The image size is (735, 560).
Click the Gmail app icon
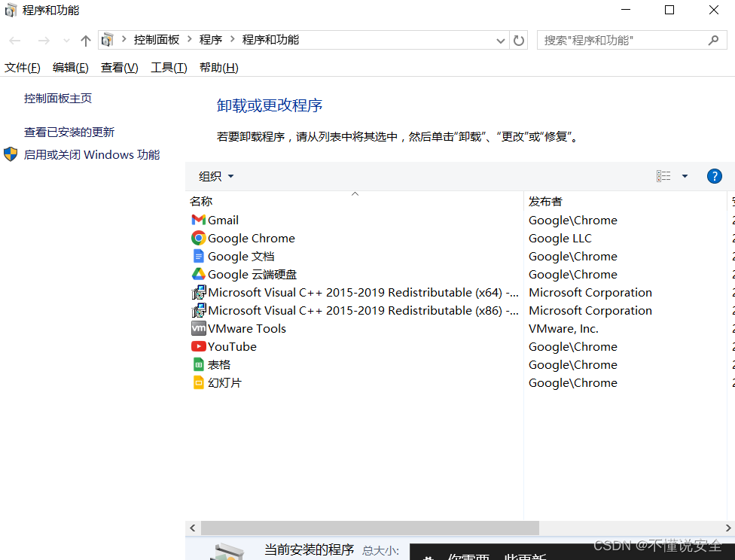[x=199, y=220]
